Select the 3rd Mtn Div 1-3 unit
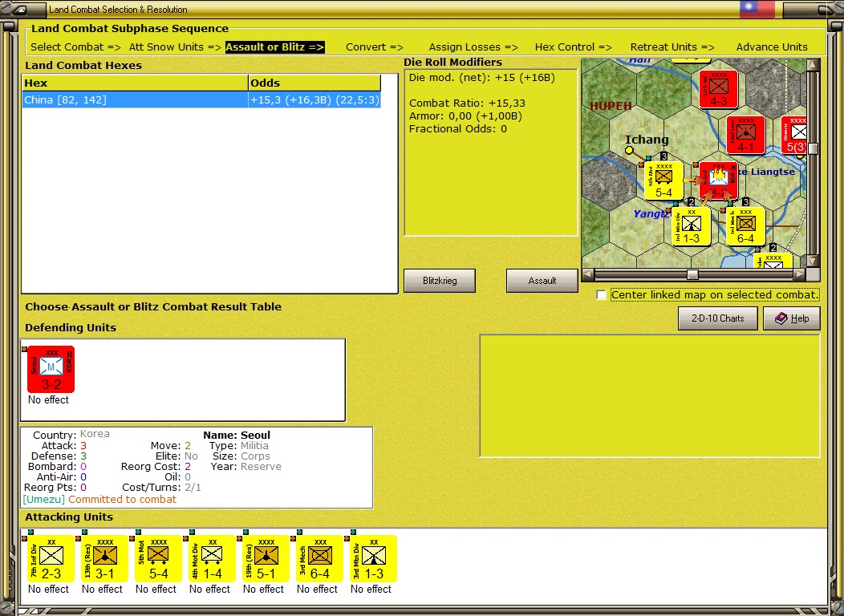The image size is (844, 616). (374, 558)
